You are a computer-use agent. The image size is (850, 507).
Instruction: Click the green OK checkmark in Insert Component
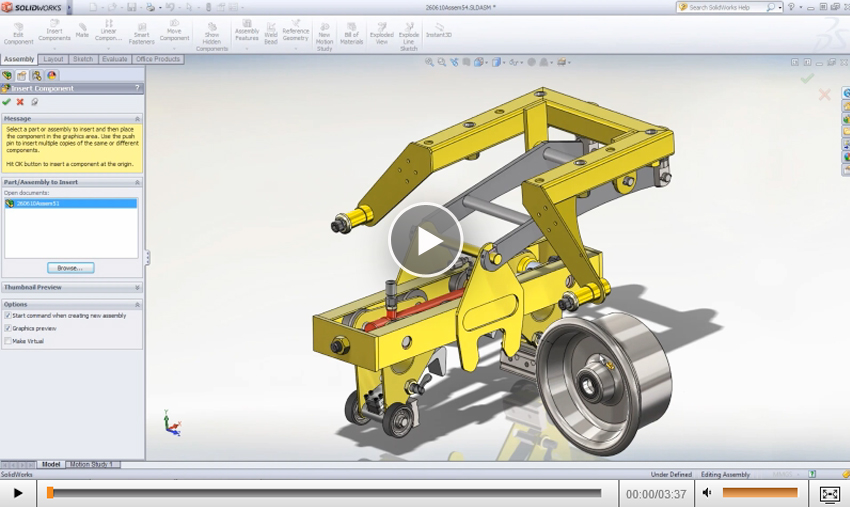pyautogui.click(x=7, y=102)
